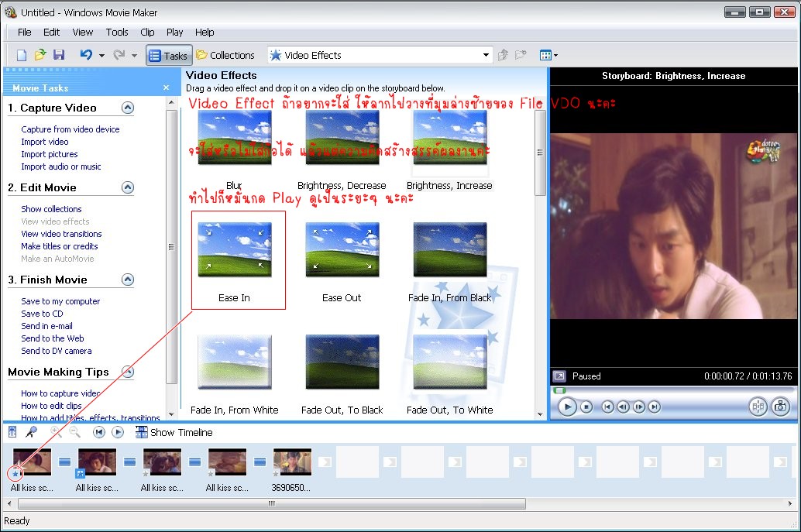This screenshot has width=801, height=532.
Task: Select the Brightness, Increase effect thumbnail
Action: pos(450,137)
